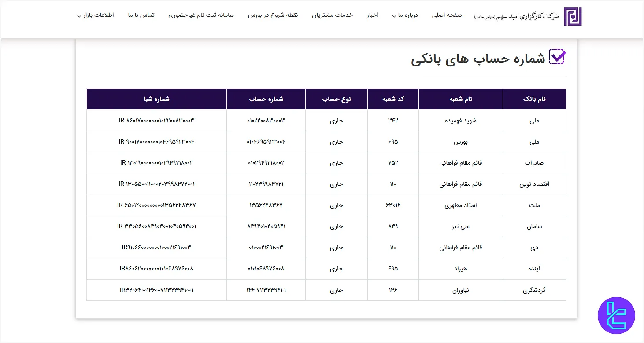Click the گردشگری account number cell
This screenshot has width=644, height=343.
coord(266,290)
